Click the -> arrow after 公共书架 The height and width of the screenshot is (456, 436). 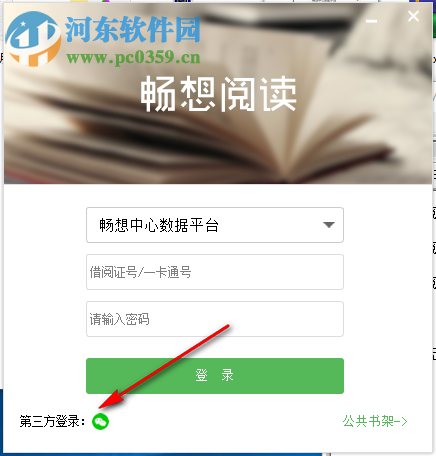click(x=401, y=422)
